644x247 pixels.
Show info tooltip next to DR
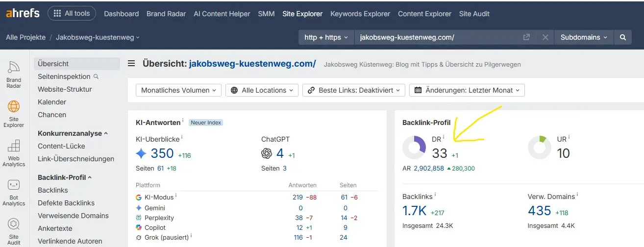tap(444, 138)
